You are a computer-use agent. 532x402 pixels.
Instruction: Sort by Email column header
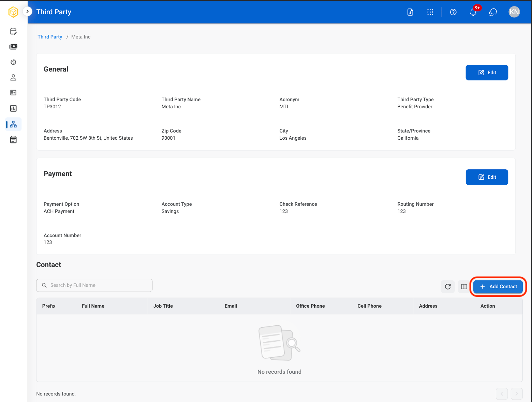click(x=231, y=306)
